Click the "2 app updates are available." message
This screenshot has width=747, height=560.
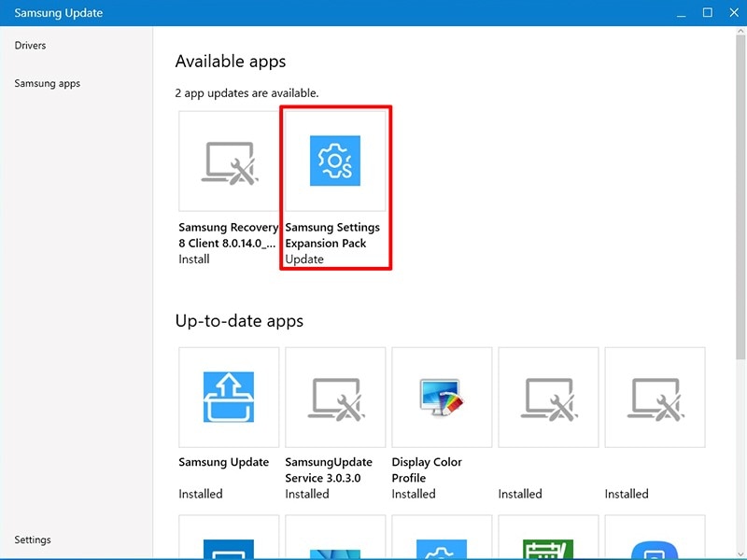point(247,92)
